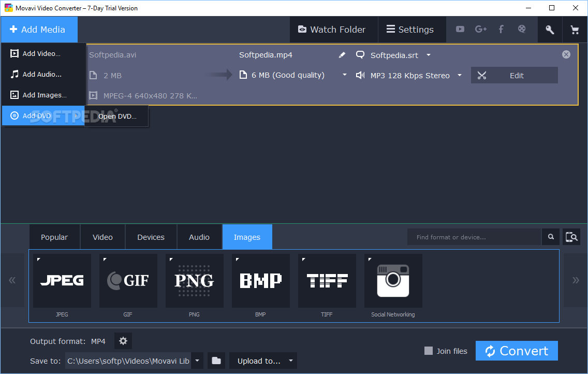Click the speaker audio track icon
588x374 pixels.
point(360,76)
